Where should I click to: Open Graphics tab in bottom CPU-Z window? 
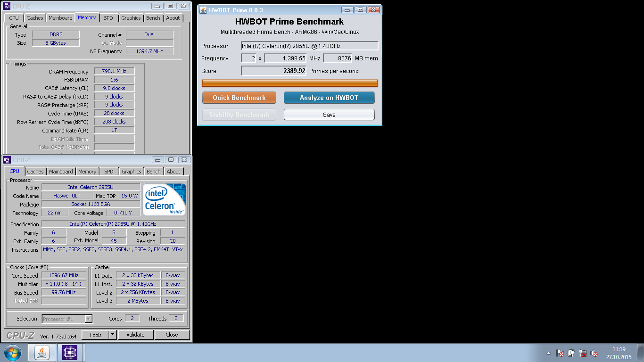pyautogui.click(x=132, y=172)
